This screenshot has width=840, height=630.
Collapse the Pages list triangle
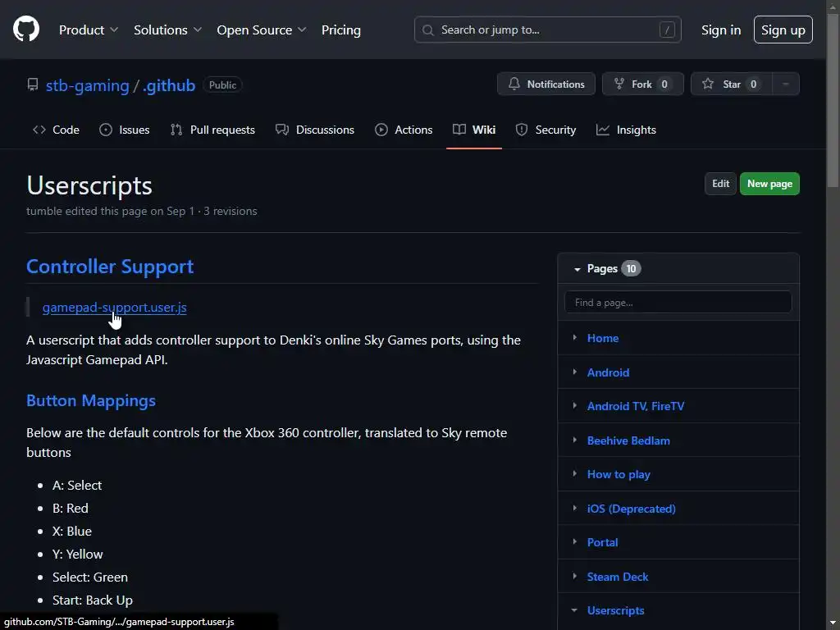click(x=577, y=269)
